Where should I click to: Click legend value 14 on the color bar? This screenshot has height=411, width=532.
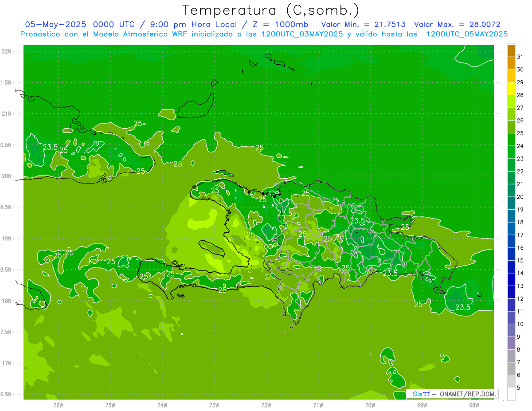520,273
